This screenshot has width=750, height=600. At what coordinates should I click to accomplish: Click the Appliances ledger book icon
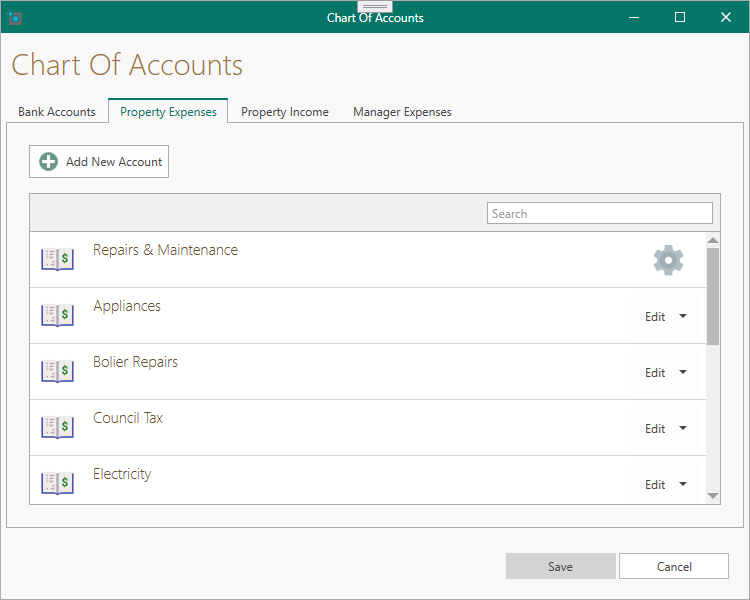(57, 316)
